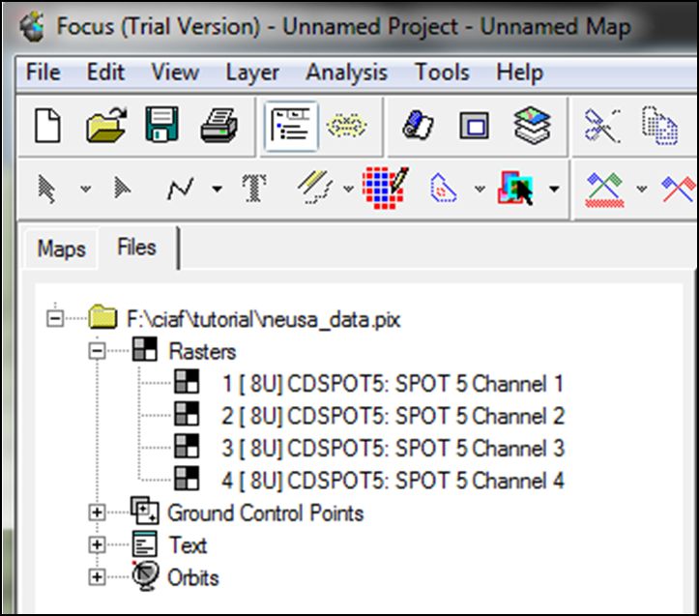
Task: Open dropdown arrow beside polygon shape tool
Action: (480, 190)
